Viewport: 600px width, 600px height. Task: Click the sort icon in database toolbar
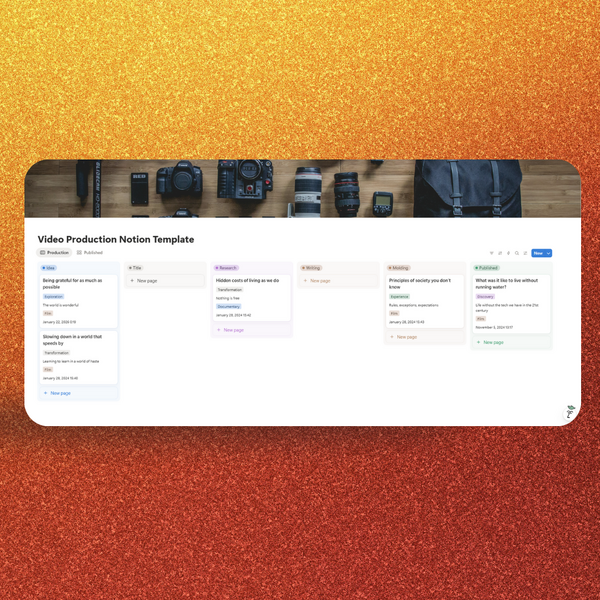coord(500,253)
